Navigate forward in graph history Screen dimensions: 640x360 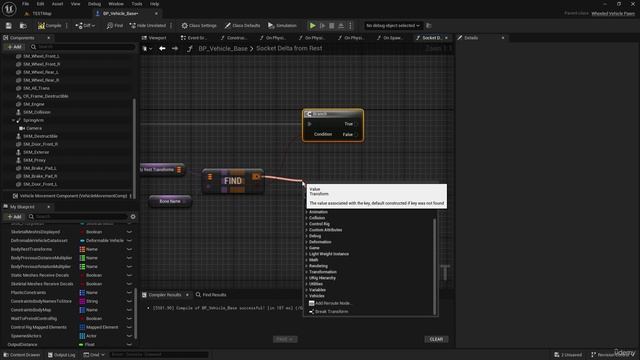pyautogui.click(x=175, y=49)
